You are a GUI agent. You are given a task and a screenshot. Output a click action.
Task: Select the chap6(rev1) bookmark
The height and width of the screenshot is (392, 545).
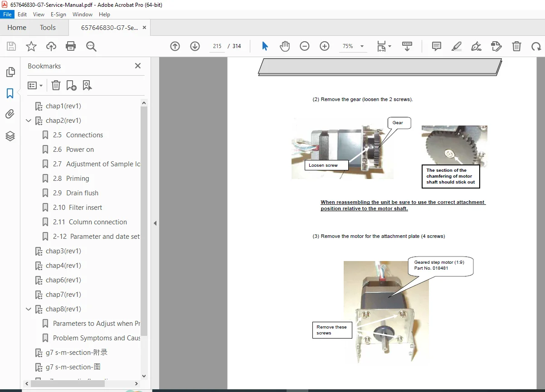(x=63, y=280)
